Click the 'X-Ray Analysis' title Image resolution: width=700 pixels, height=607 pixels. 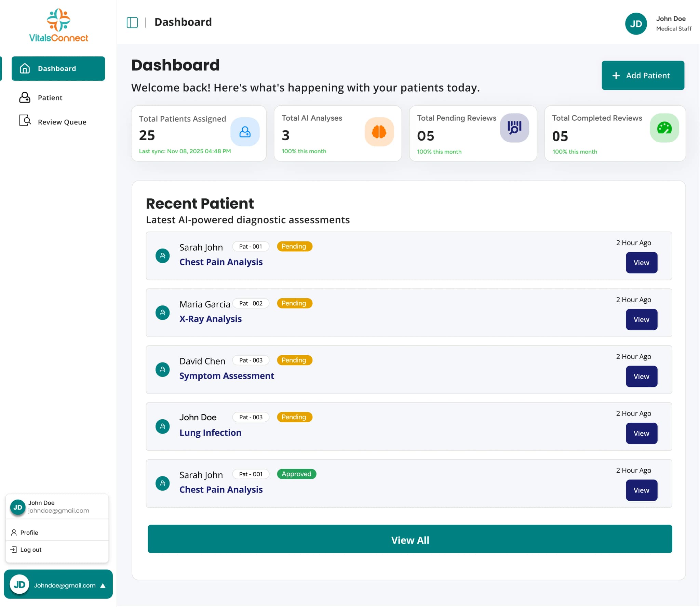(x=210, y=319)
